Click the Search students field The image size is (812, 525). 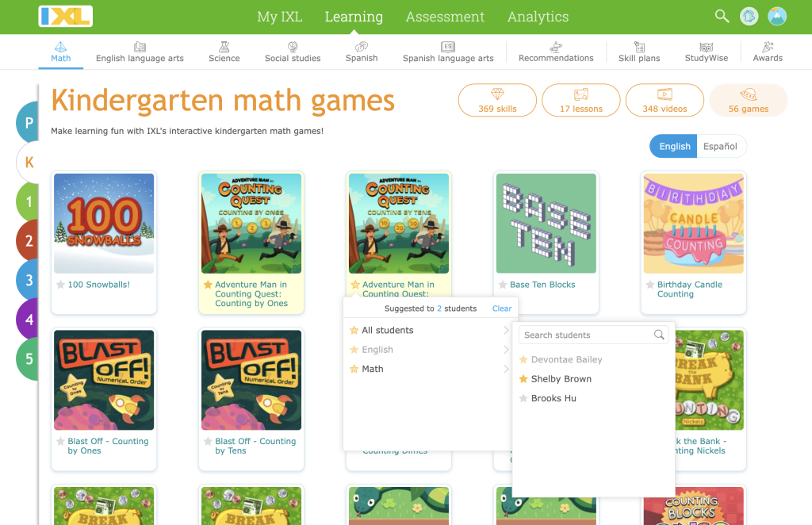click(x=593, y=335)
